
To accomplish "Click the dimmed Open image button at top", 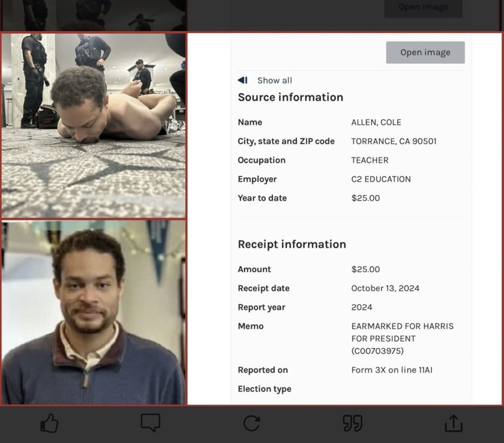I will pos(424,7).
